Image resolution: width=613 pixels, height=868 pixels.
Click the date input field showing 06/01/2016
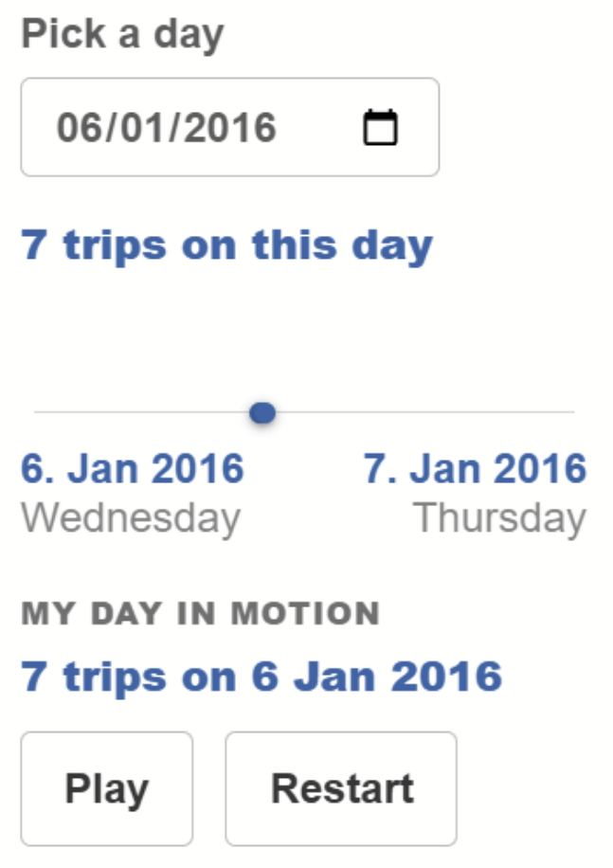pyautogui.click(x=171, y=127)
